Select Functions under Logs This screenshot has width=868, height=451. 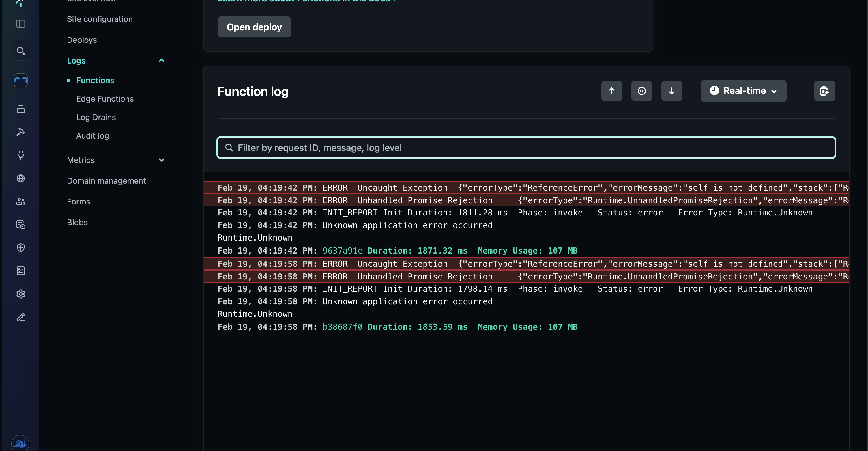[95, 80]
